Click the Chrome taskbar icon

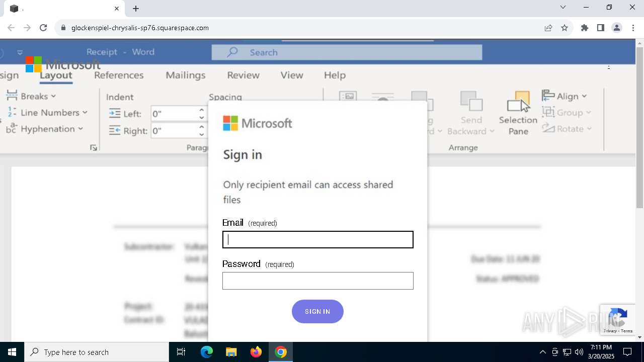[x=281, y=352]
